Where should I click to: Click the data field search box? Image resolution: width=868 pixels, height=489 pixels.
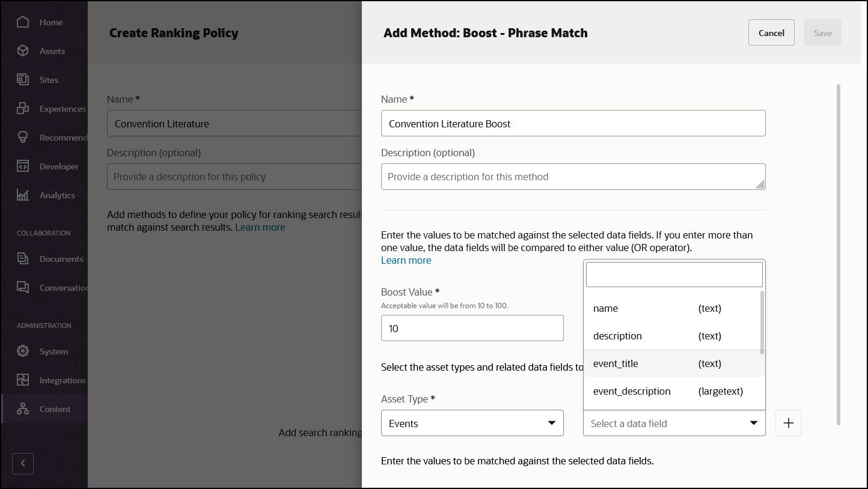click(674, 275)
